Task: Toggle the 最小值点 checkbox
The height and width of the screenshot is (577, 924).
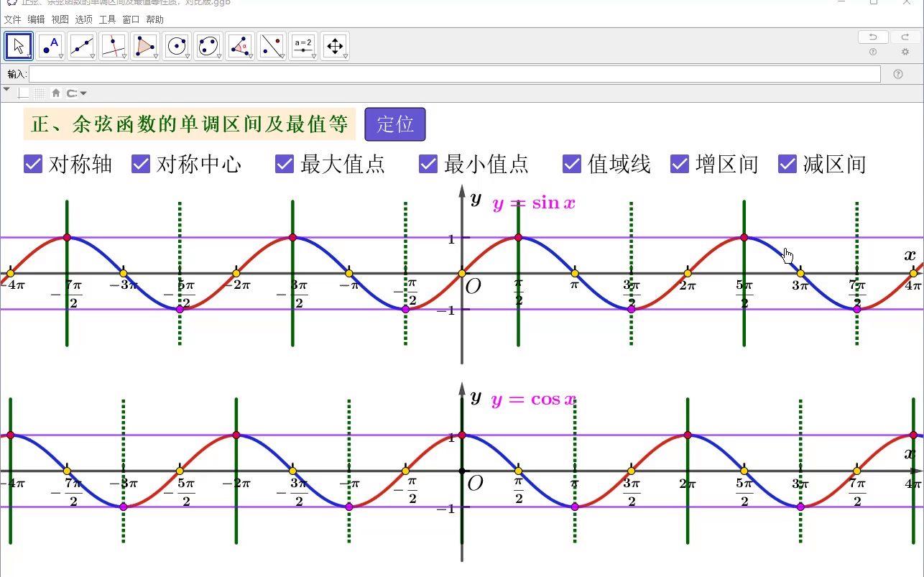Action: click(x=428, y=164)
